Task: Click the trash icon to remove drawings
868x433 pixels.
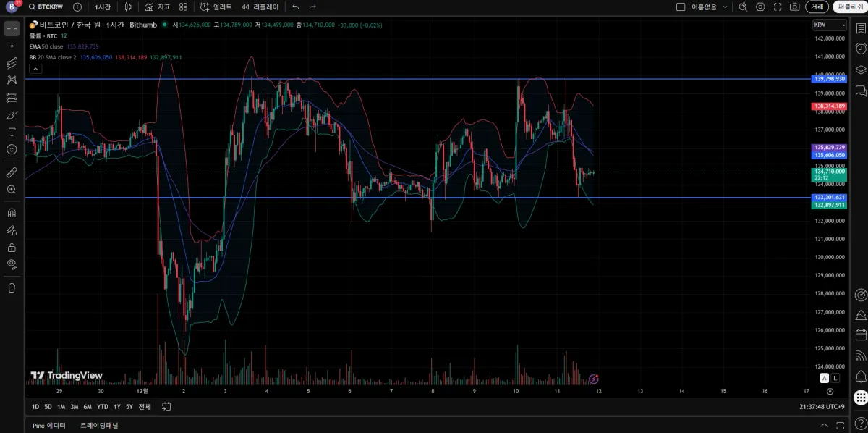Action: tap(12, 287)
